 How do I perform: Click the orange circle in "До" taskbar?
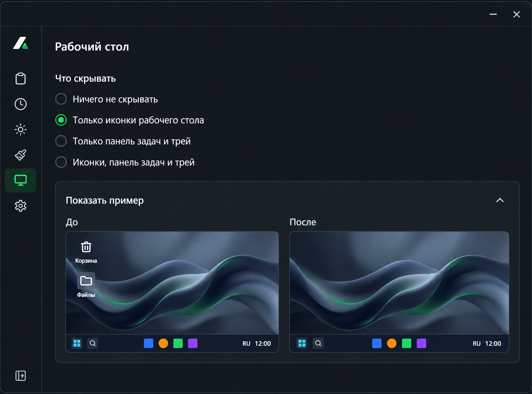(x=163, y=343)
